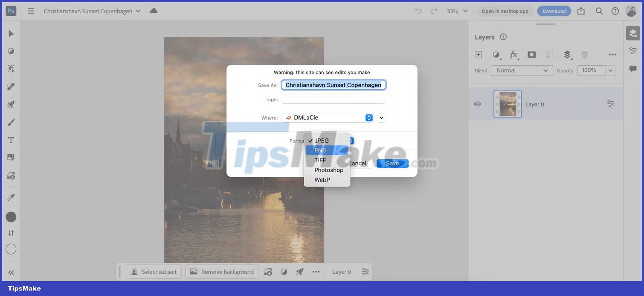This screenshot has width=644, height=296.
Task: Add a layer mask from the Layers panel
Action: tap(531, 55)
